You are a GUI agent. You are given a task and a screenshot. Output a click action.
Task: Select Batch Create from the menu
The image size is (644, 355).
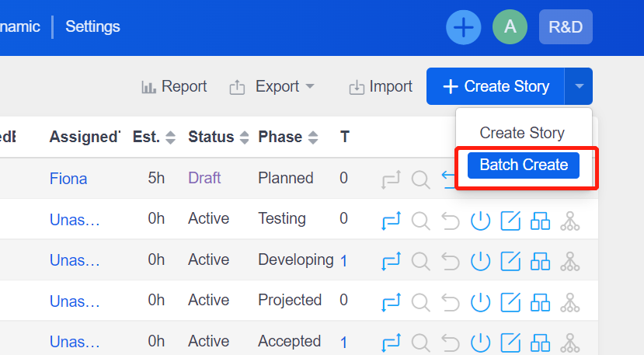pos(524,165)
